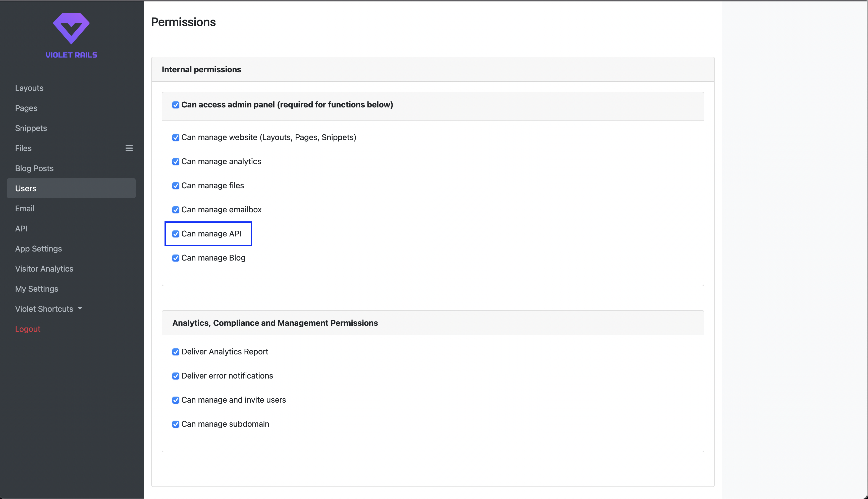
Task: Disable Can manage files permission
Action: 176,186
